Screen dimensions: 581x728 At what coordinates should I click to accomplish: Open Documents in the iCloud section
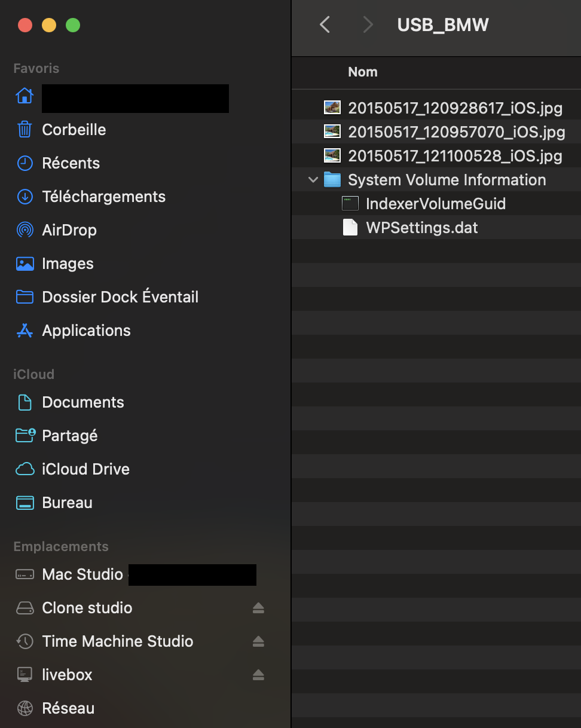tap(83, 402)
